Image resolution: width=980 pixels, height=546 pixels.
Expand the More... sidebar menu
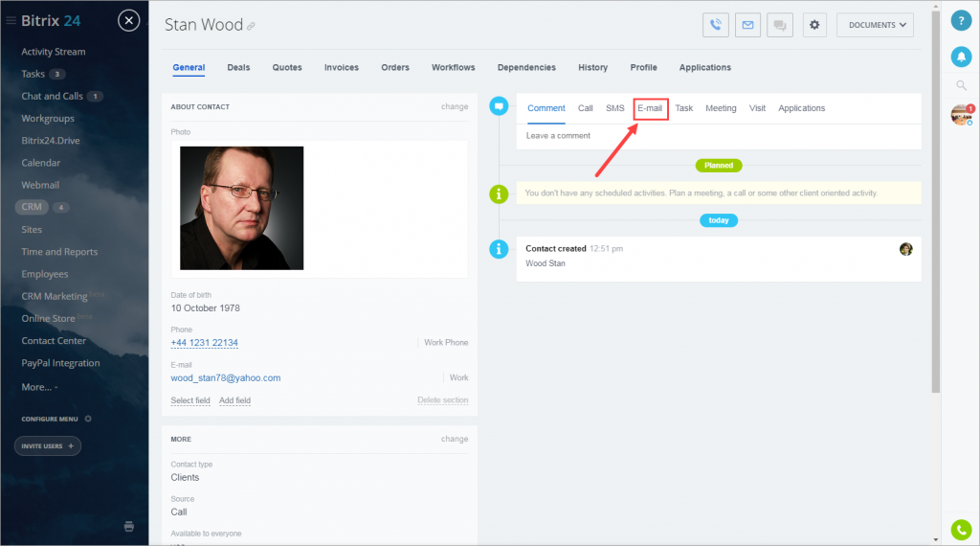[39, 387]
